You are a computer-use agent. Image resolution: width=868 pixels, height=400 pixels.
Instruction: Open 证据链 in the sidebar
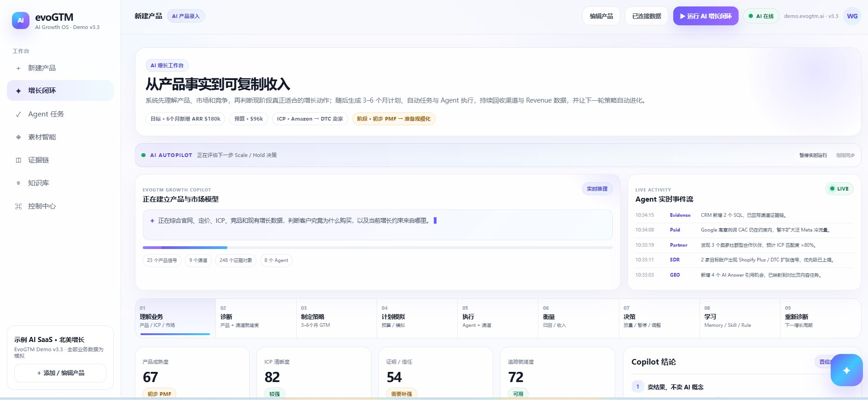60,160
